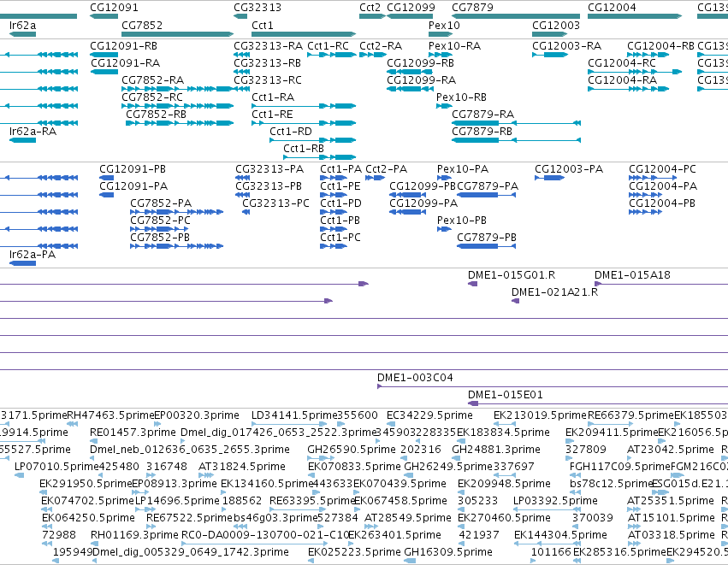Viewport: 728px width, 565px height.
Task: Click transcript label CG12091-RB
Action: [123, 46]
